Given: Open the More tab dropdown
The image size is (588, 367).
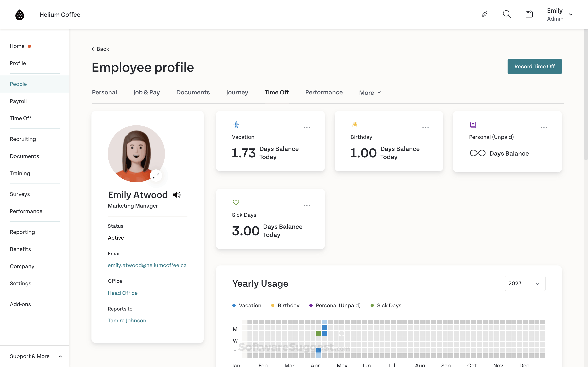Looking at the screenshot, I should click(x=370, y=93).
